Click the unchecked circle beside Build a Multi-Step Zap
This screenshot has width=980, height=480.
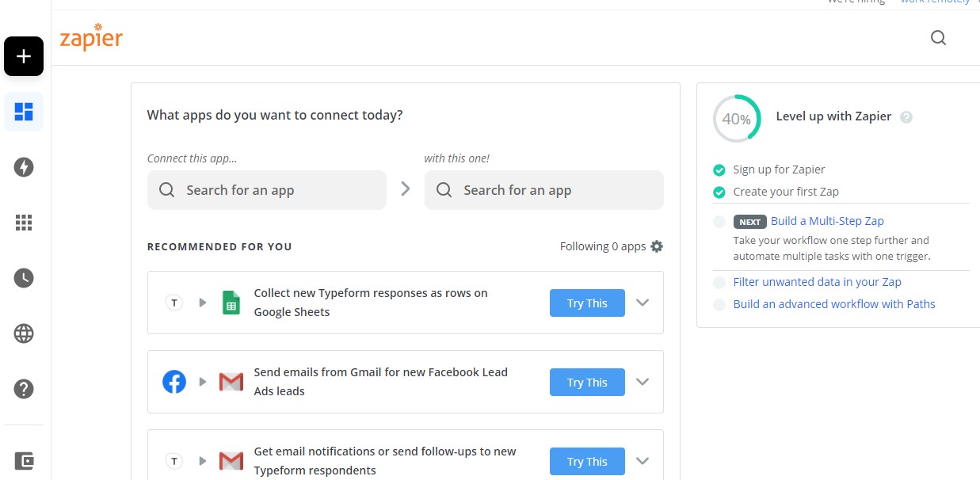[x=719, y=222]
